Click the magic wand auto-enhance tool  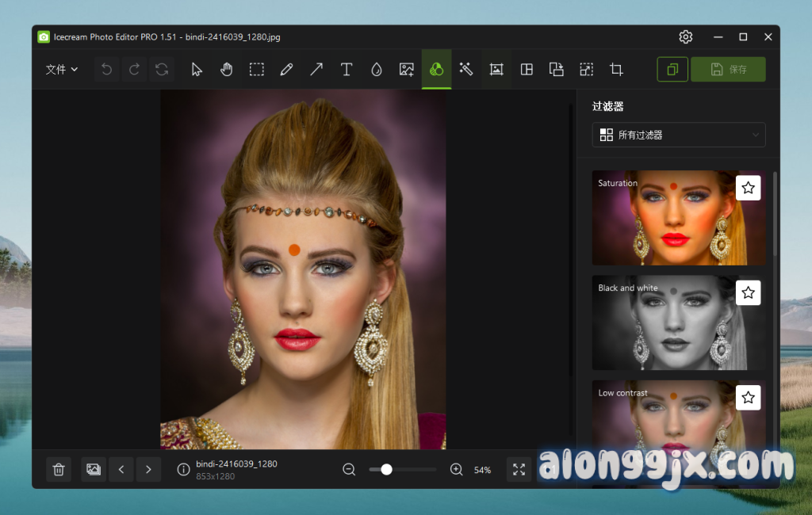pyautogui.click(x=466, y=70)
